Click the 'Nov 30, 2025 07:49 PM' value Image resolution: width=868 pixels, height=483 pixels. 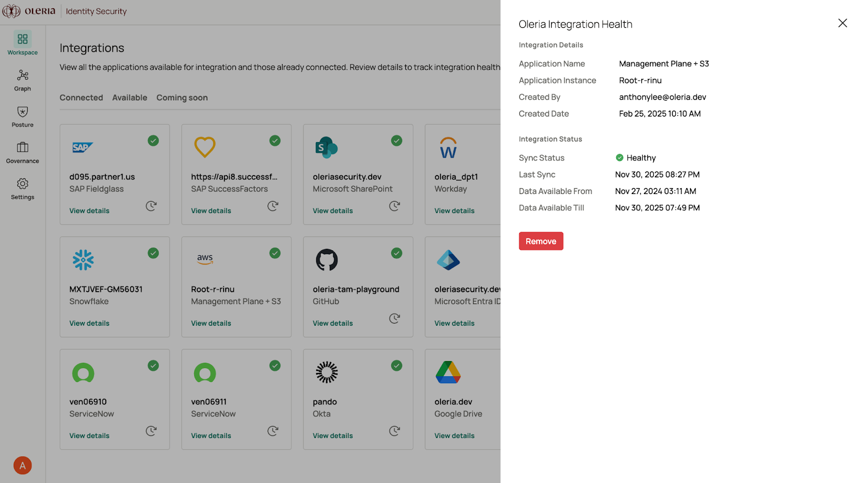[x=658, y=208]
